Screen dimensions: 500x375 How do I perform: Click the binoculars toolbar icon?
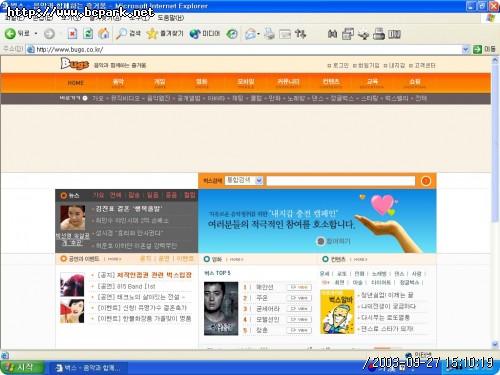(x=332, y=34)
